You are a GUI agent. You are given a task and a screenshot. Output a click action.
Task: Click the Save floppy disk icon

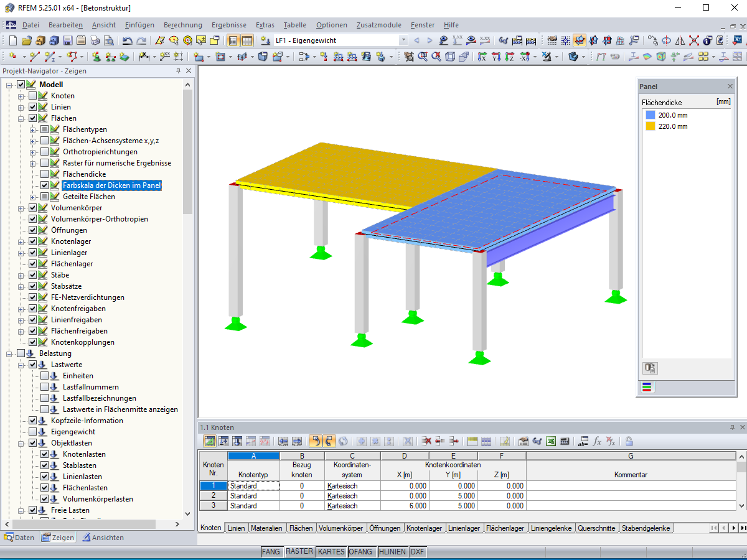pyautogui.click(x=67, y=40)
